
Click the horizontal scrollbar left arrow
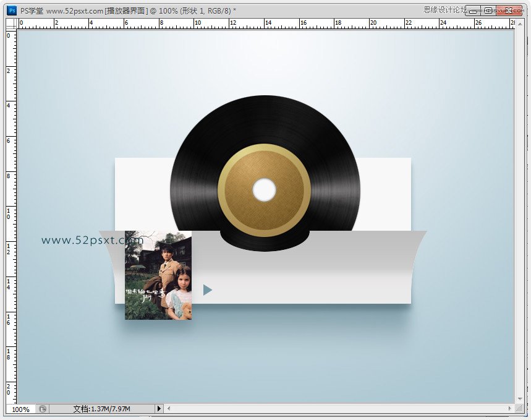click(169, 409)
